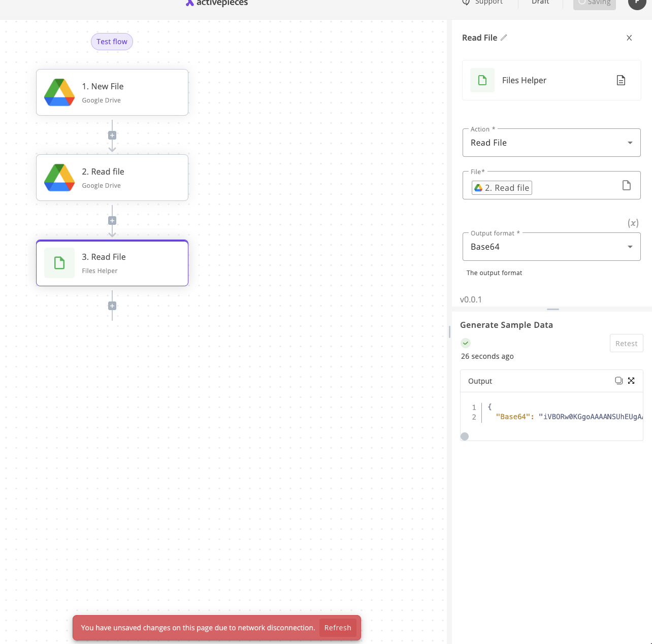
Task: Click the output horizontal scrollbar thumb
Action: click(x=465, y=436)
